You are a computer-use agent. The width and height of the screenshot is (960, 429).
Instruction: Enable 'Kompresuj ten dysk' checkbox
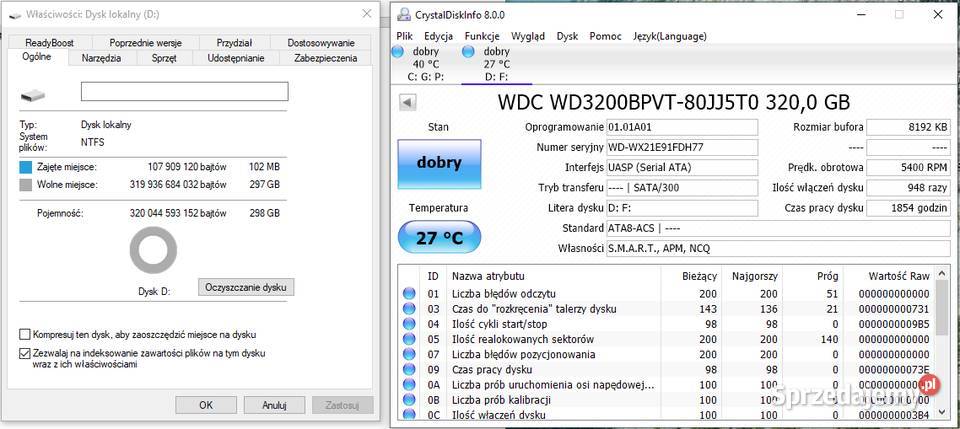[x=24, y=335]
